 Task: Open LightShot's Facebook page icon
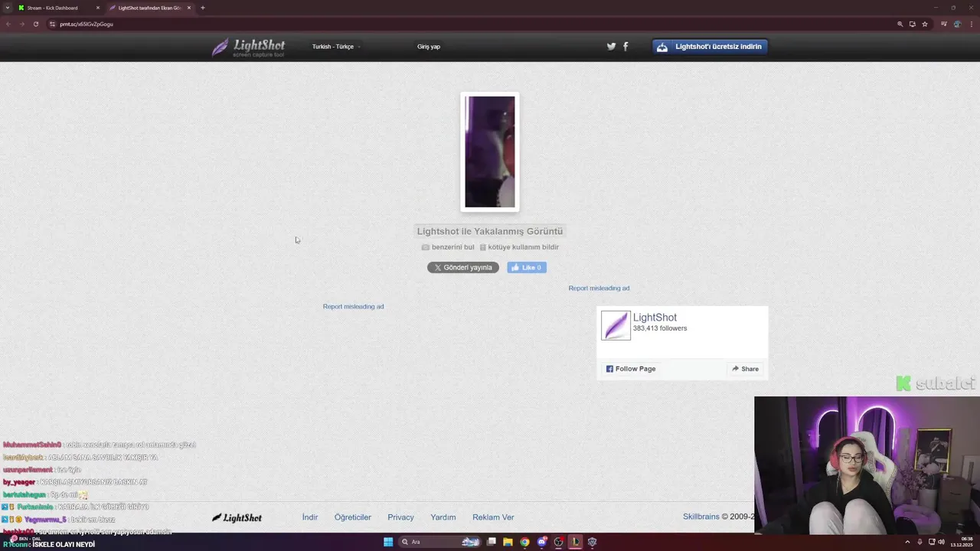coord(626,46)
